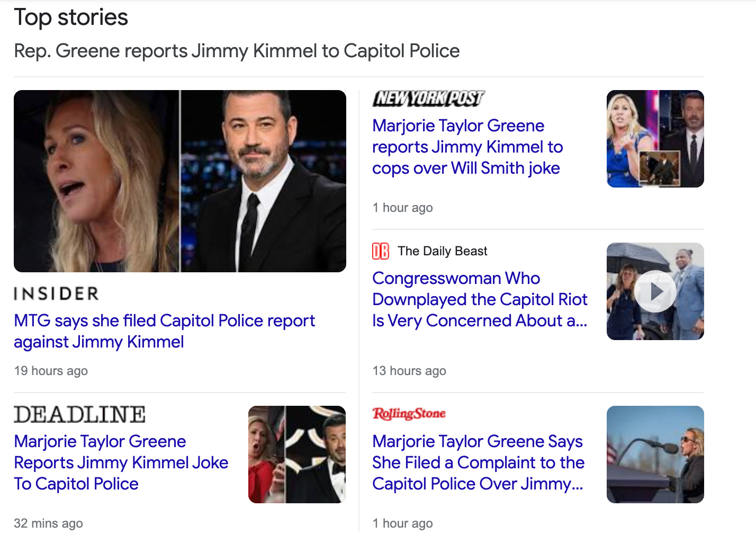Click the 'Rep. Greene reports Jimmy Kimmel' subheading
Image resolution: width=756 pixels, height=552 pixels.
[x=237, y=51]
